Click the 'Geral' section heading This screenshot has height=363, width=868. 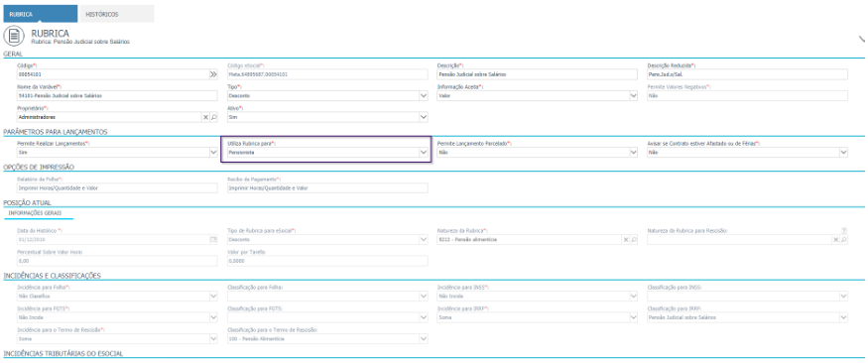13,54
